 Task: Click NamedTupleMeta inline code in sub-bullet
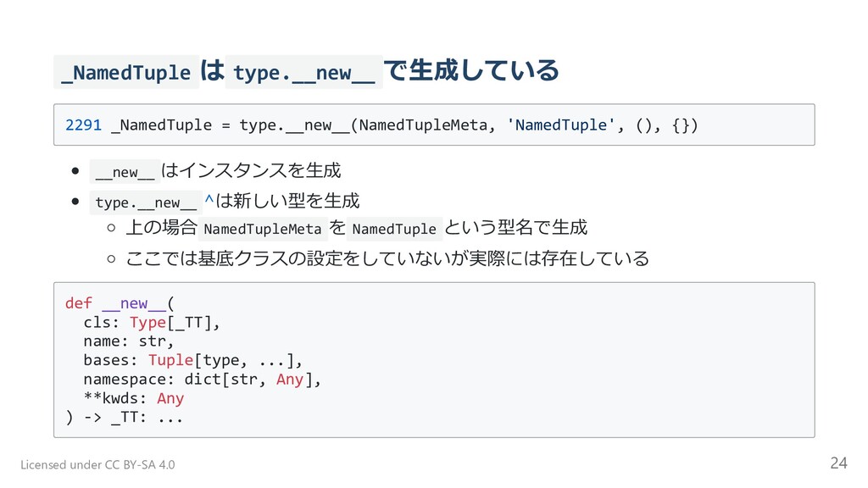[263, 229]
